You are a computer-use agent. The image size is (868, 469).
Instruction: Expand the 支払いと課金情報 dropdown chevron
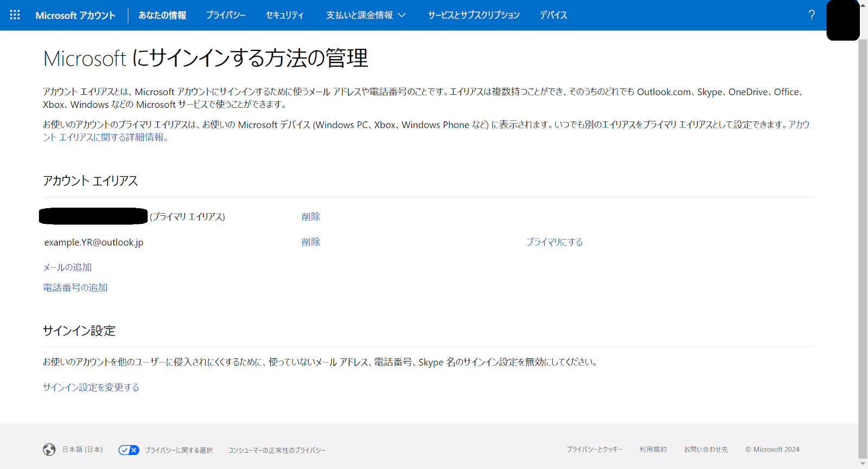[402, 15]
